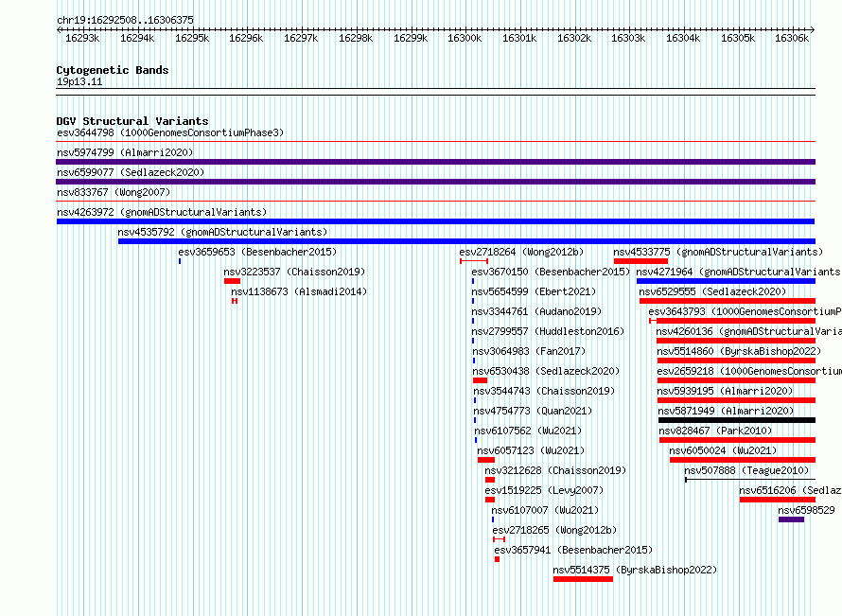Click the esv2718264 Wong2012b label

pos(521,252)
